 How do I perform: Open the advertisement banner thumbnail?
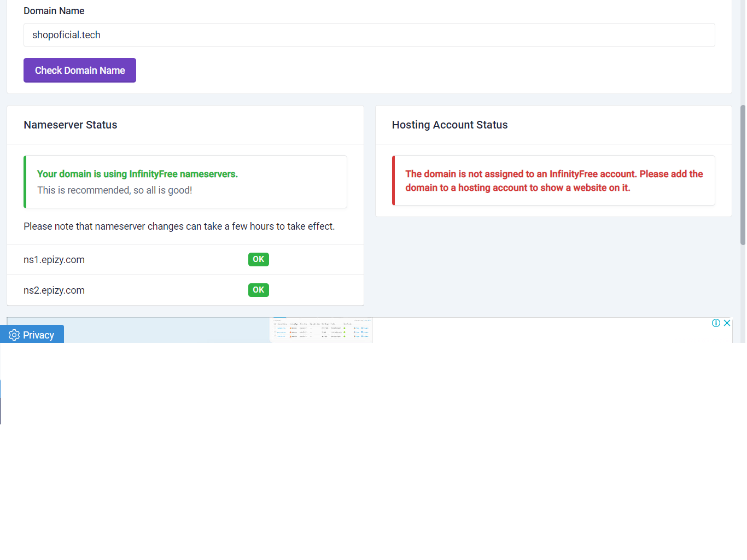click(x=321, y=330)
